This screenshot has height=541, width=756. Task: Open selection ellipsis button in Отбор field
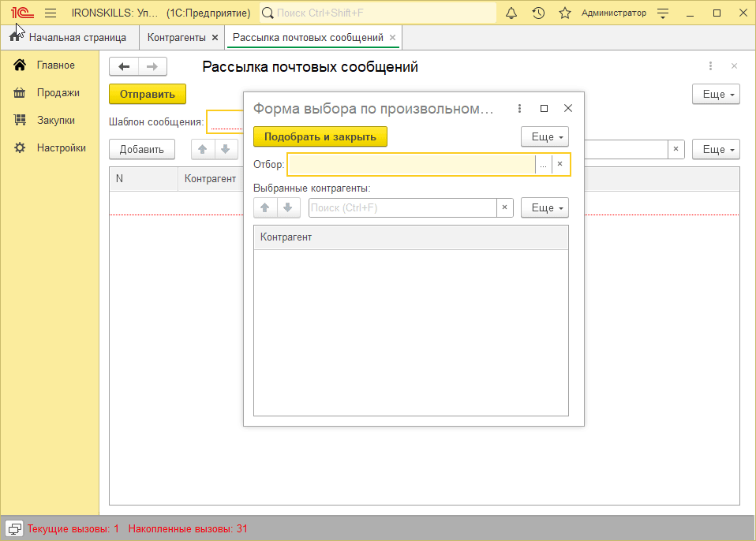[543, 164]
